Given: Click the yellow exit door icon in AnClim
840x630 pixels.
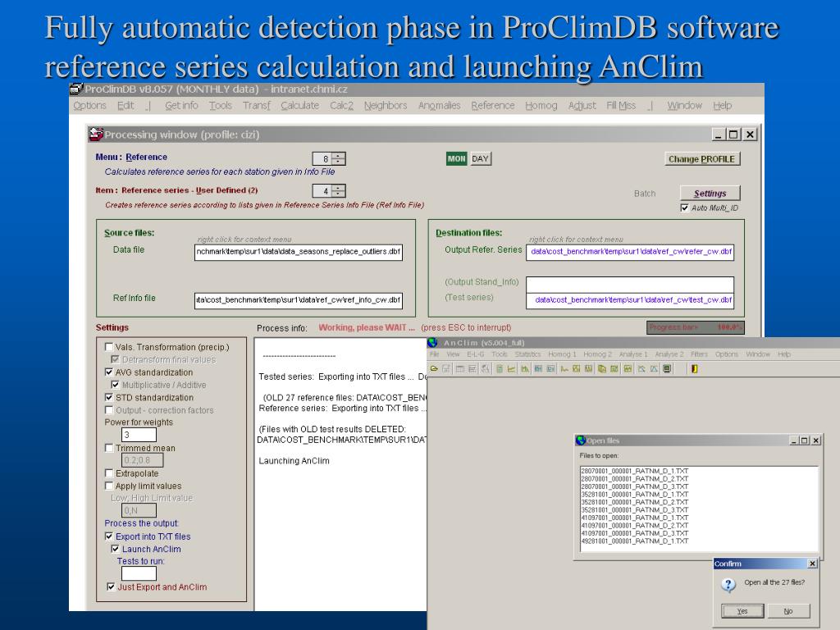Looking at the screenshot, I should click(694, 368).
